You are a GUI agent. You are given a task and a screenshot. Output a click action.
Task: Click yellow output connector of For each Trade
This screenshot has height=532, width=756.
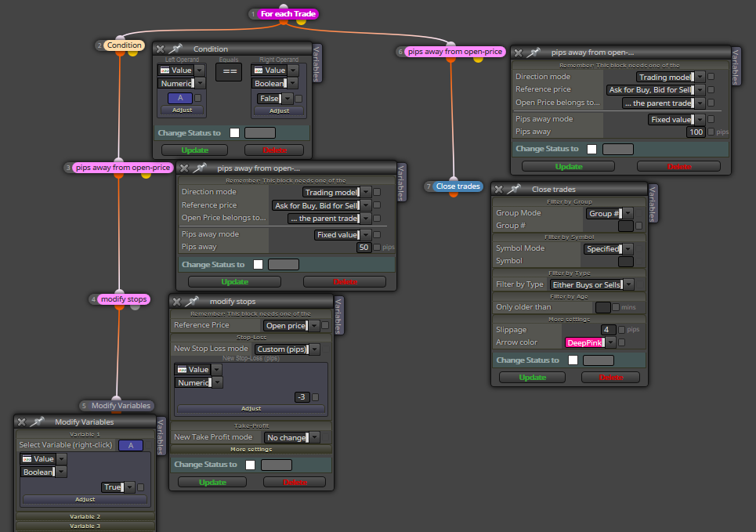[301, 20]
